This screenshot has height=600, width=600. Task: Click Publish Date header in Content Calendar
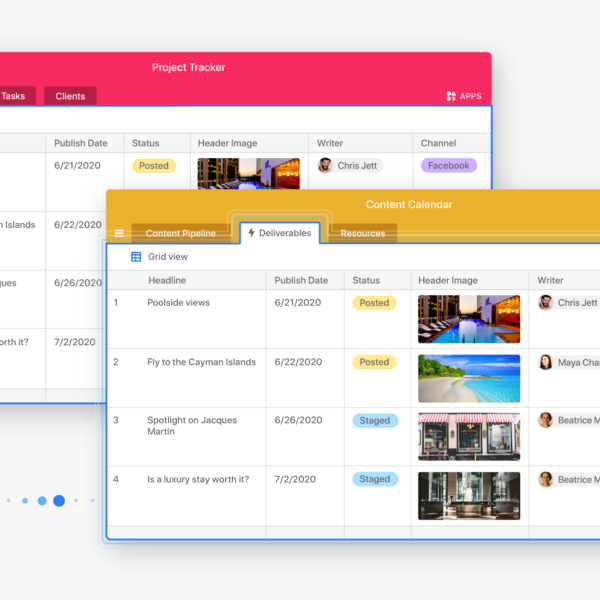tap(301, 280)
